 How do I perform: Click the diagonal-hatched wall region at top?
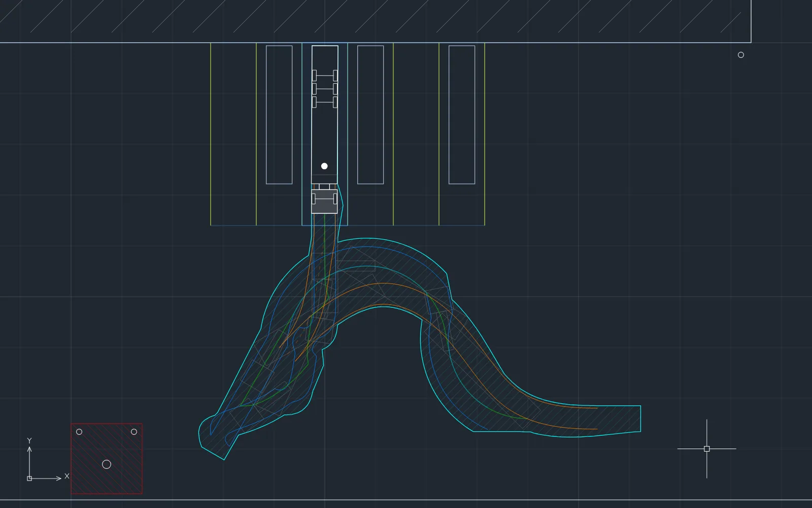click(376, 21)
